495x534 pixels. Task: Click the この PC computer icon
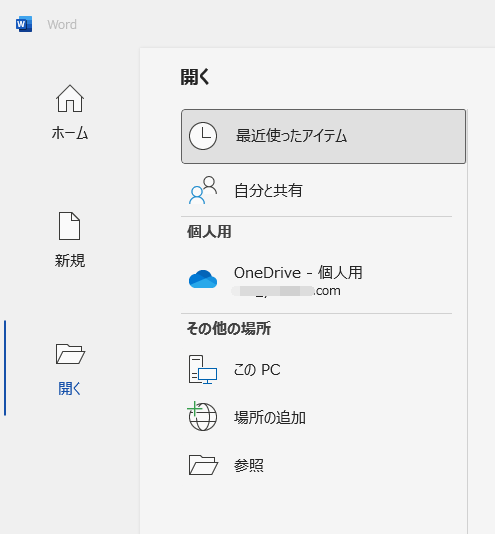tap(203, 370)
